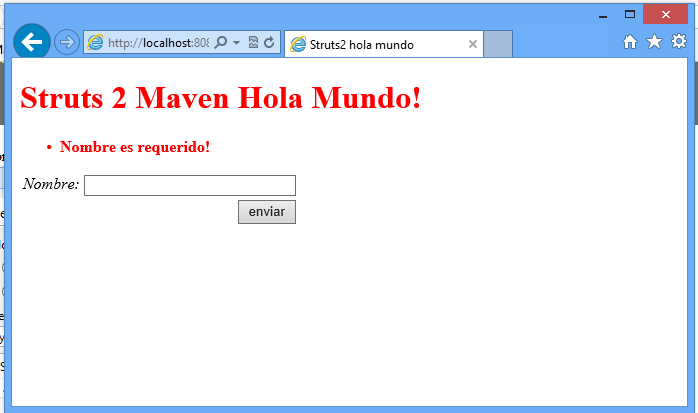Select the localhost URL address field
The height and width of the screenshot is (413, 698).
[158, 43]
